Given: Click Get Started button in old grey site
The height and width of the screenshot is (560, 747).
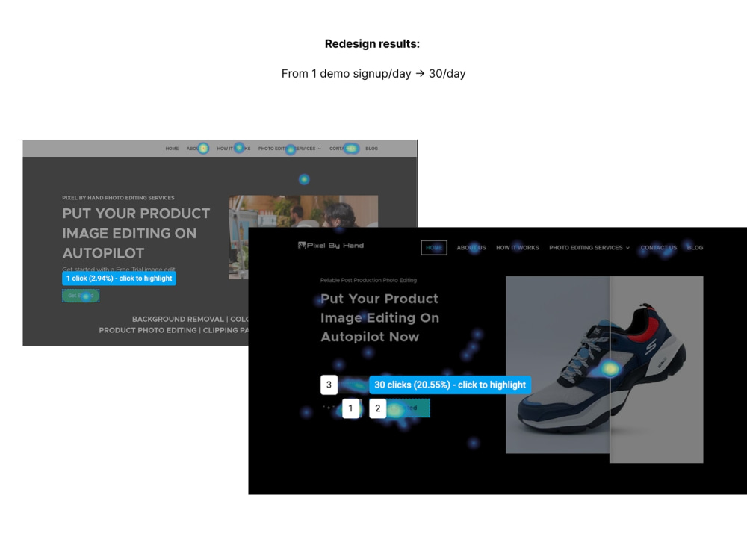Looking at the screenshot, I should point(81,296).
